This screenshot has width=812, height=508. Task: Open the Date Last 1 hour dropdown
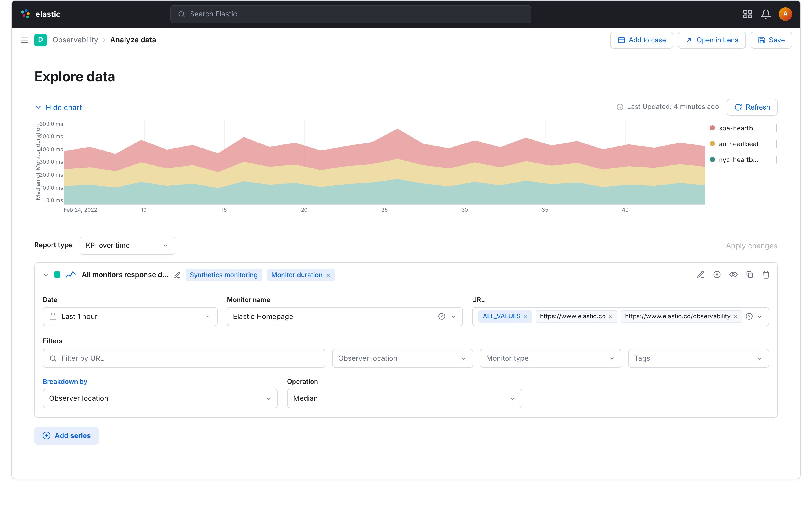tap(130, 316)
